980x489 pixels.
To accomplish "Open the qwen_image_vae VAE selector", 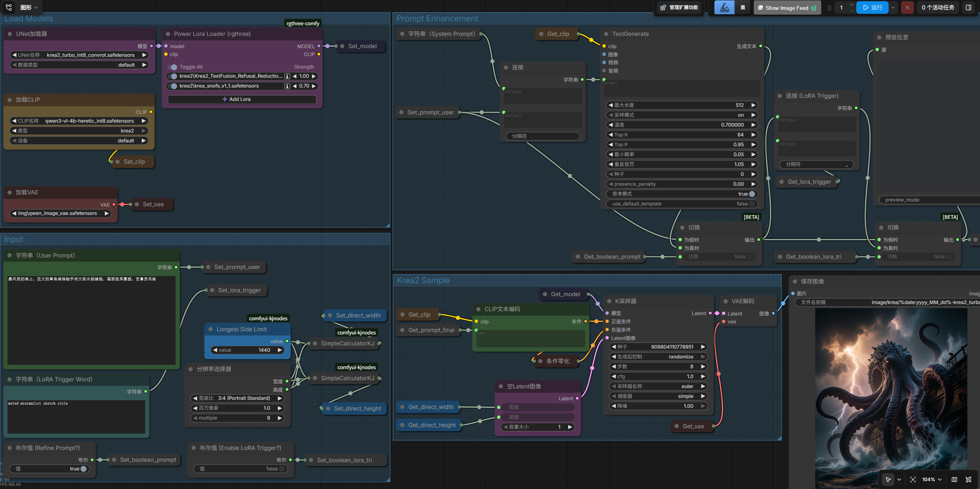I will click(60, 213).
